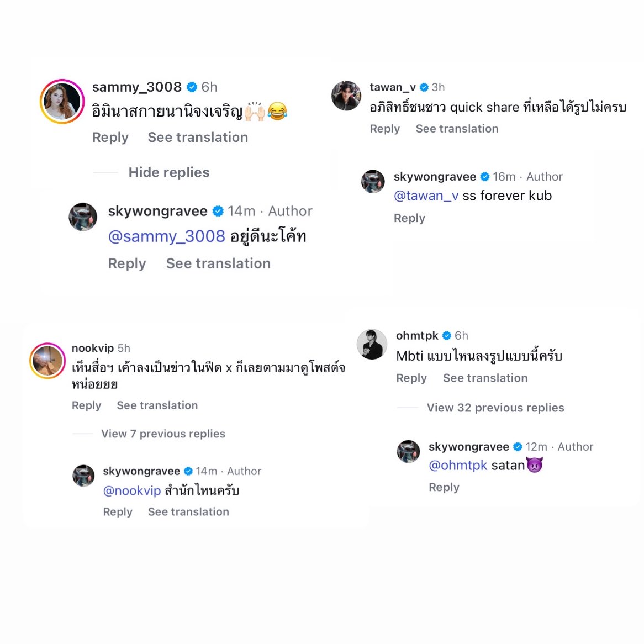This screenshot has width=644, height=644.
Task: Tap the verified badge next to sammy_3008
Action: (x=192, y=87)
